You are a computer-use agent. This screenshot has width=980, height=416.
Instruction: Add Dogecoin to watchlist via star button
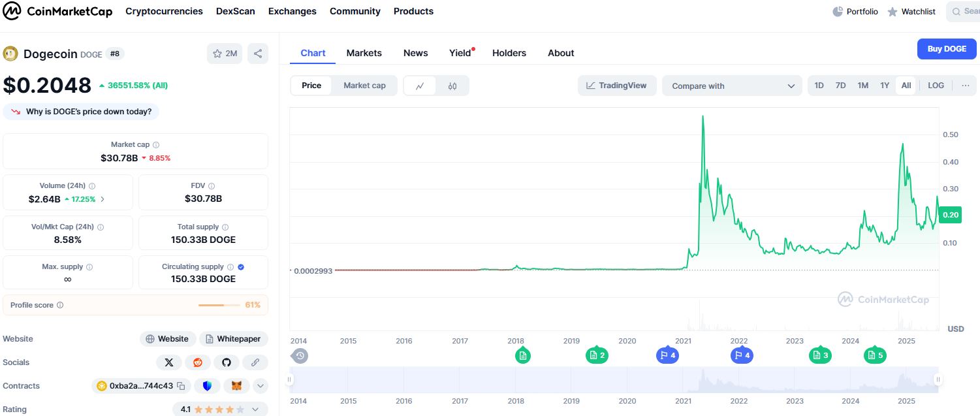tap(225, 54)
